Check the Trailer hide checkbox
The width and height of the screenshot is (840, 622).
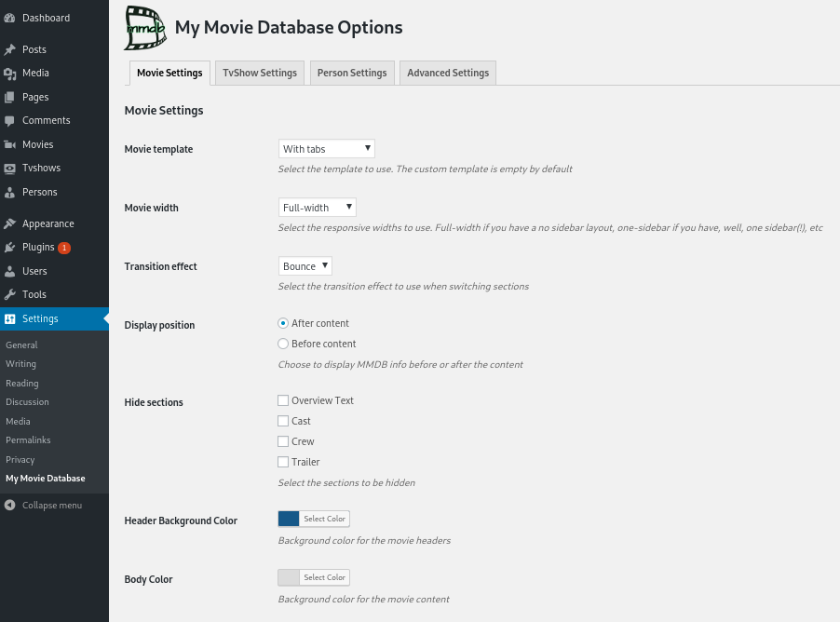(283, 461)
